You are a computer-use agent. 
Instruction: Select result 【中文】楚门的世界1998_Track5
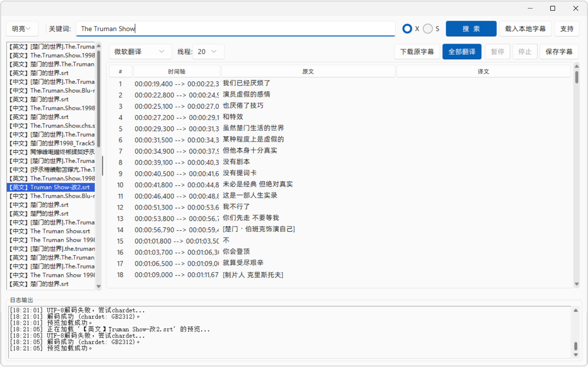51,143
